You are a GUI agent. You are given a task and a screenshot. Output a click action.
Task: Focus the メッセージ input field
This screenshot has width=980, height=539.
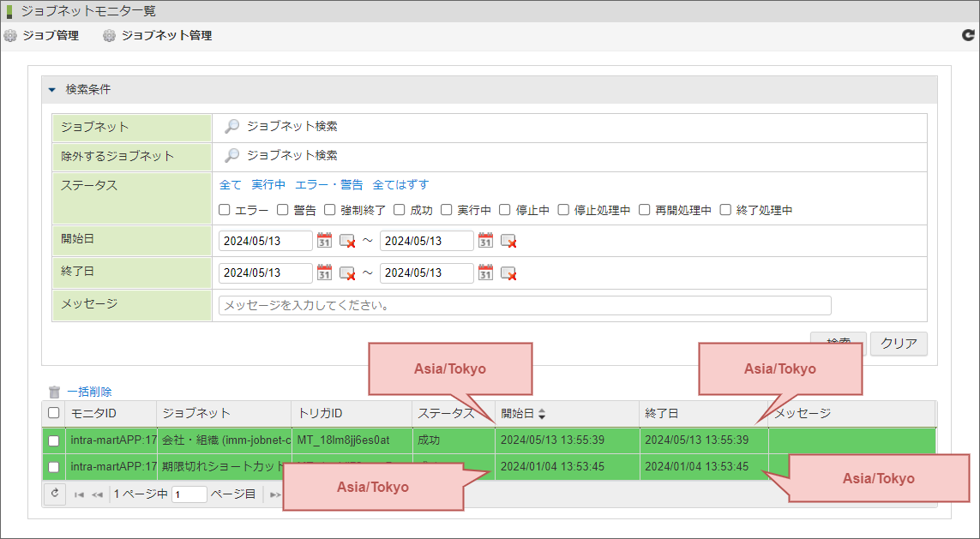point(525,306)
